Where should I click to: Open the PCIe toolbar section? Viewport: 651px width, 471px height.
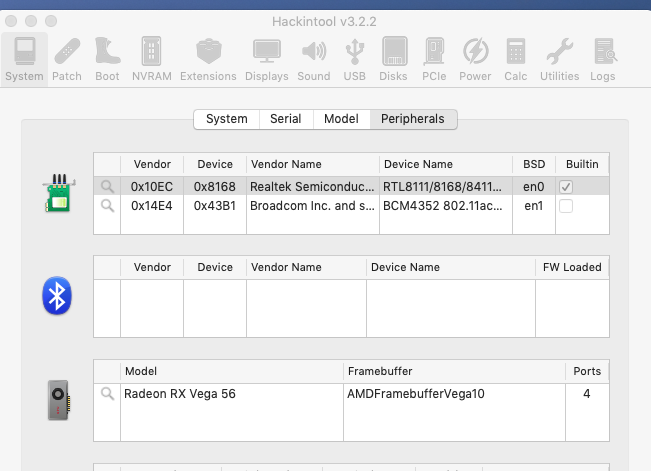pyautogui.click(x=434, y=59)
